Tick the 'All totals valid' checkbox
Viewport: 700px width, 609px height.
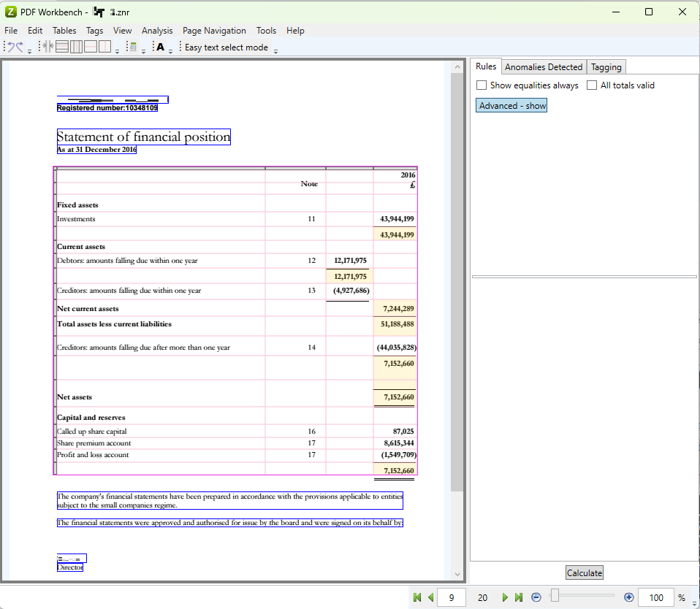592,85
